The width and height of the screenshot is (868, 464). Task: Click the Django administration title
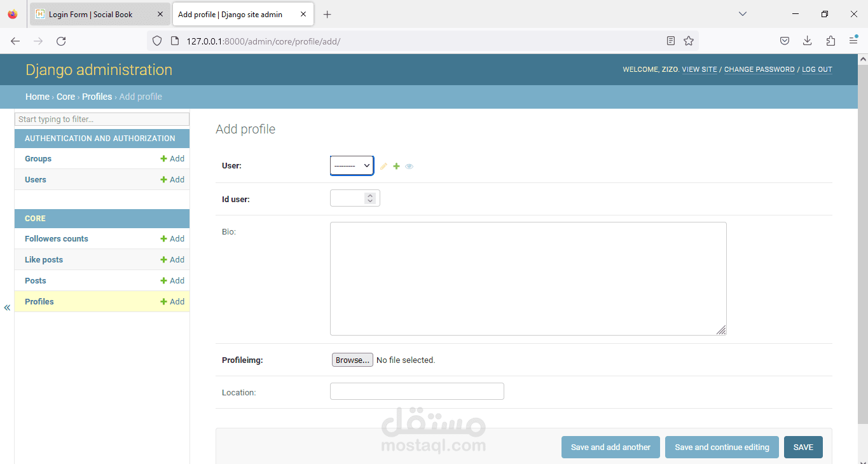coord(99,70)
